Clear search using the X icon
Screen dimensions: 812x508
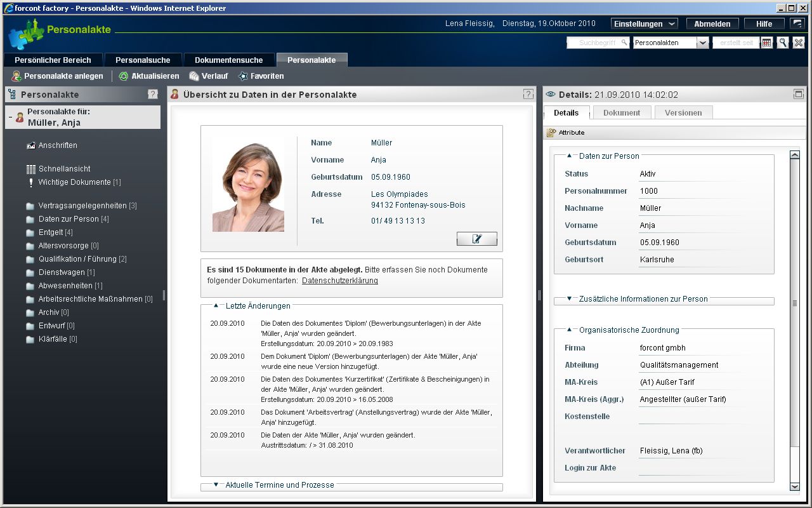[799, 43]
